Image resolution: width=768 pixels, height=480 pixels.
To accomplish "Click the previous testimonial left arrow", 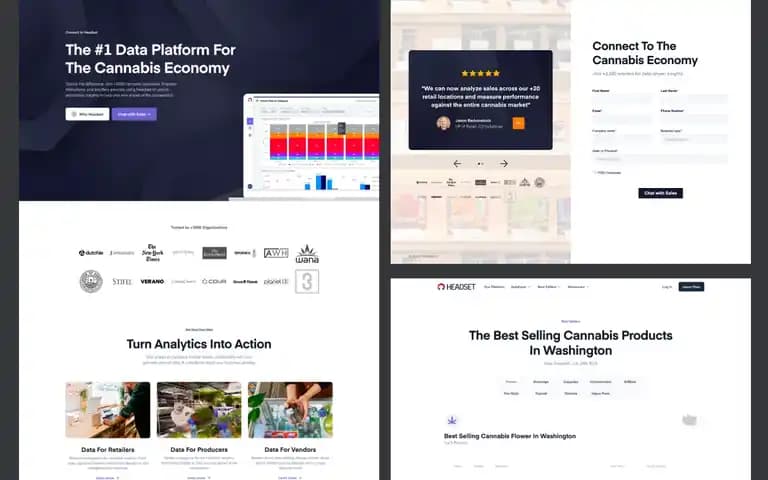I will 457,164.
